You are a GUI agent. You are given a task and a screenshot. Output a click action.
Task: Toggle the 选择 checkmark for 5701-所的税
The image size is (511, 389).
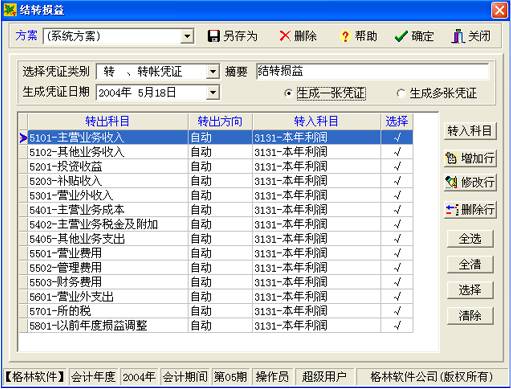(x=397, y=311)
